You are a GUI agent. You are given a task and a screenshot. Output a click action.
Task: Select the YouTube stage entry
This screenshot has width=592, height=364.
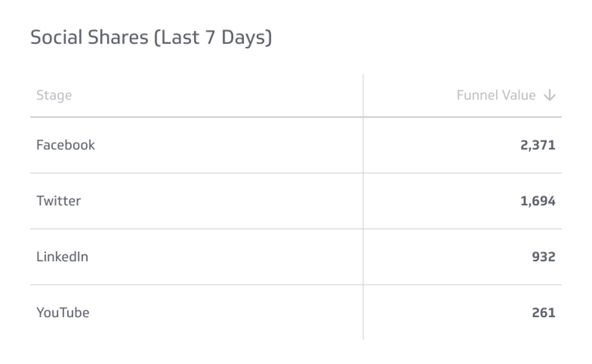pyautogui.click(x=63, y=312)
